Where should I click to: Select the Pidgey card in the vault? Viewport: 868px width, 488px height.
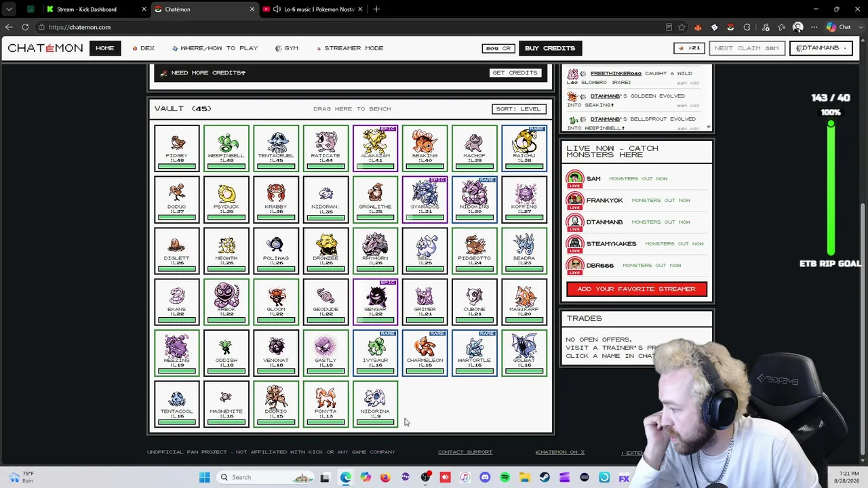[x=176, y=148]
